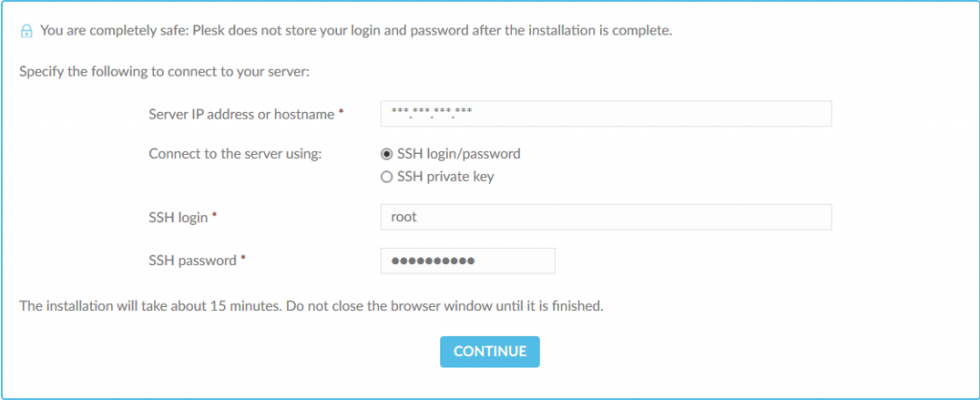Click the 'Server IP address or hostname' label

240,114
